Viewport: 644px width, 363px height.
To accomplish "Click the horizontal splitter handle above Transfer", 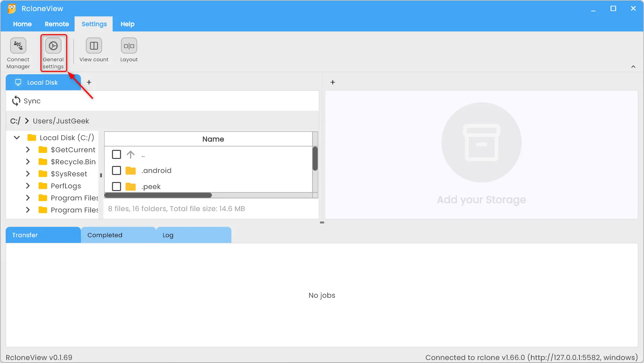I will pyautogui.click(x=322, y=222).
